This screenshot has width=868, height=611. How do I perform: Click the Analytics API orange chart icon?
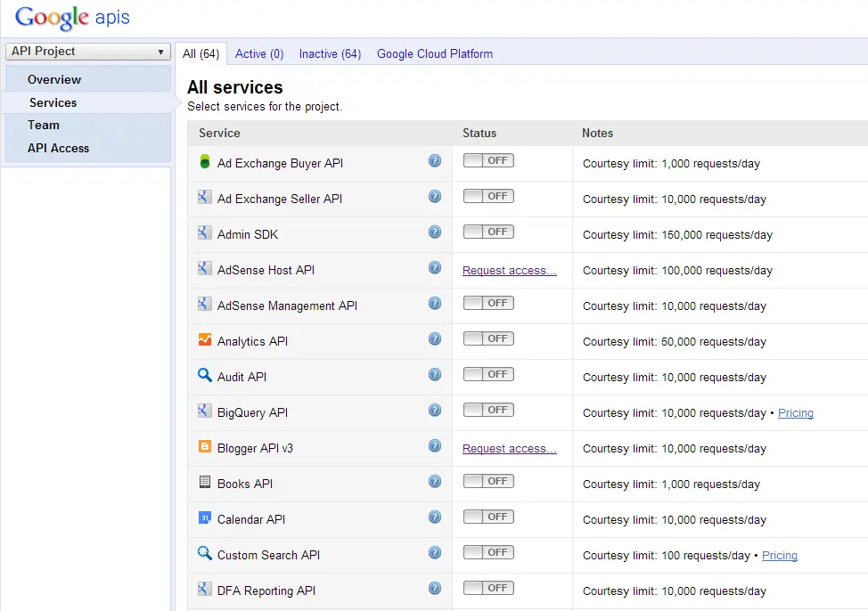205,340
